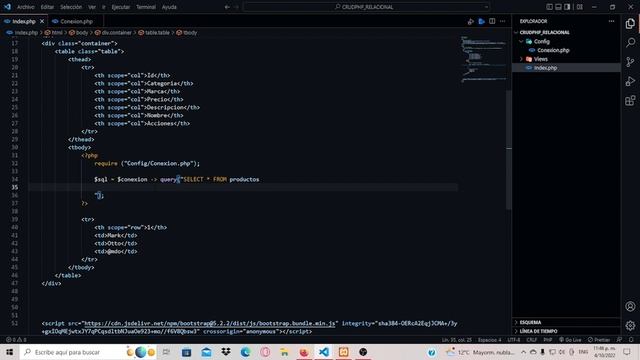This screenshot has width=640, height=360.
Task: Open editor More Actions ellipsis
Action: tap(502, 21)
